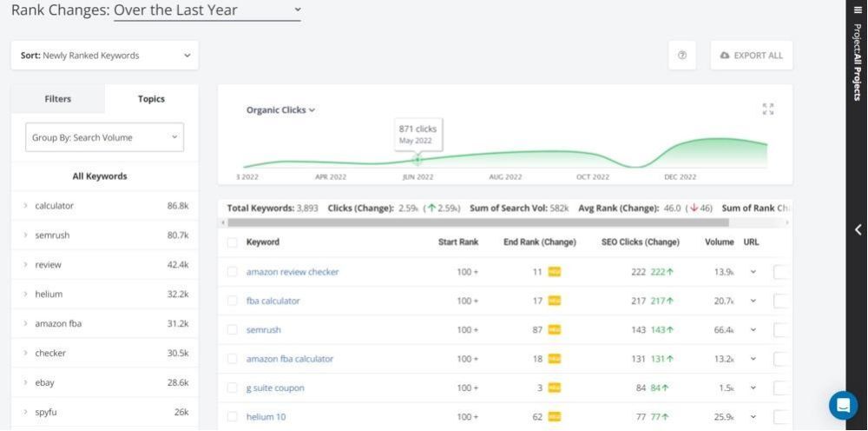Expand the helium topic group
This screenshot has height=431, width=868.
[25, 295]
